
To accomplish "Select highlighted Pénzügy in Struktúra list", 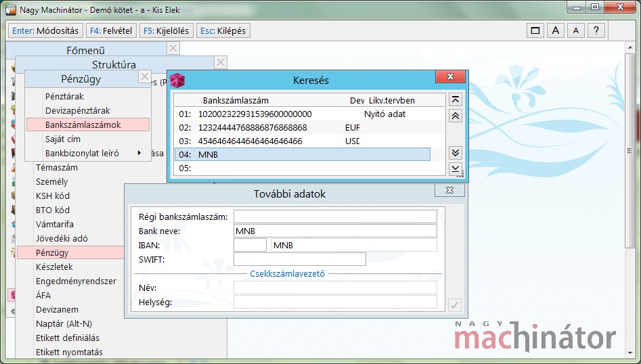I will point(70,252).
